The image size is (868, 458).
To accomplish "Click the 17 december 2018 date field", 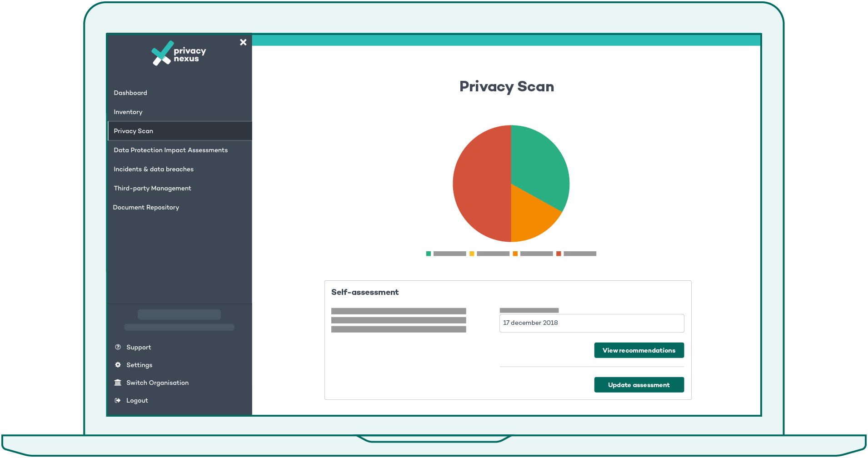I will tap(592, 323).
